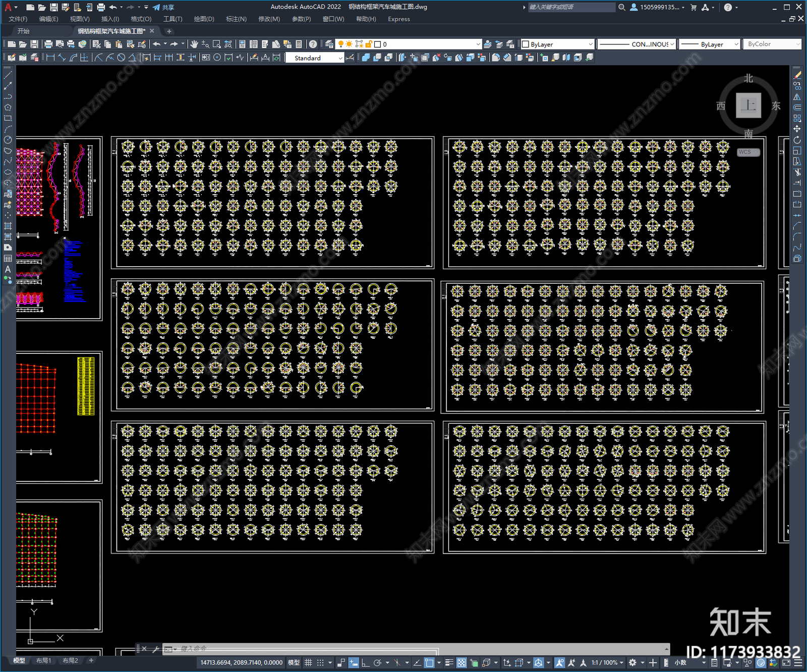Open the ByLayer color swatch control
This screenshot has height=672, width=807.
click(557, 44)
